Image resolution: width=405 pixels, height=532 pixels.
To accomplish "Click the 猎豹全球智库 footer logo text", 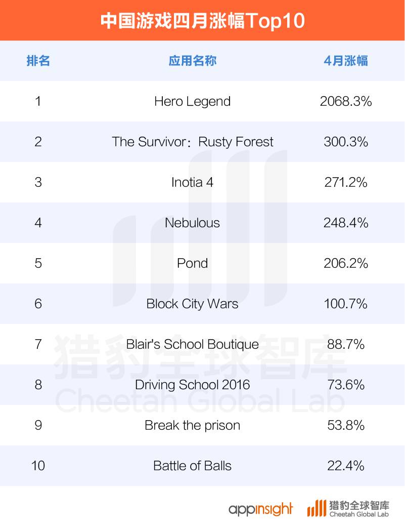I will pos(359,505).
